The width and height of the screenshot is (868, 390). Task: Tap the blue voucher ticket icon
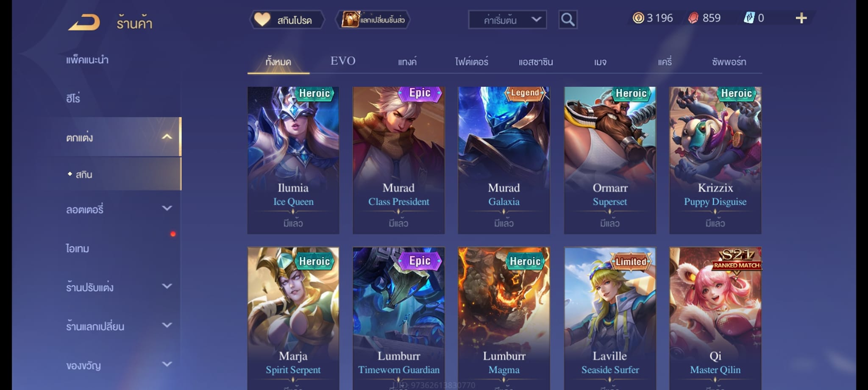click(x=749, y=18)
